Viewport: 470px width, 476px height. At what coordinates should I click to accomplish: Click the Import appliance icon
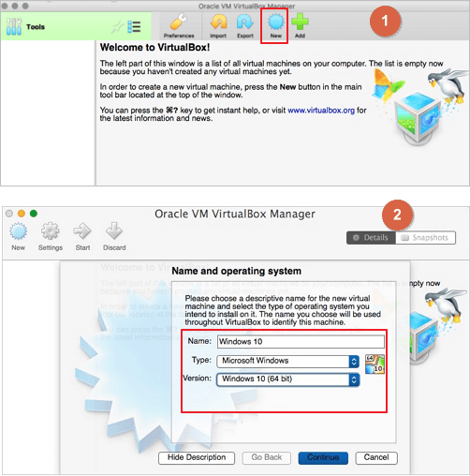tap(218, 26)
